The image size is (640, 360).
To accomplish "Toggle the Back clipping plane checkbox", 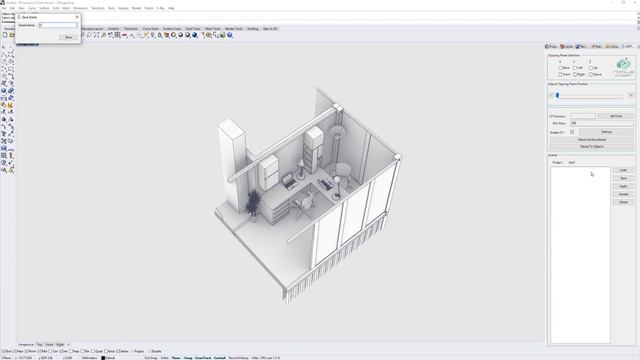I will click(x=560, y=68).
